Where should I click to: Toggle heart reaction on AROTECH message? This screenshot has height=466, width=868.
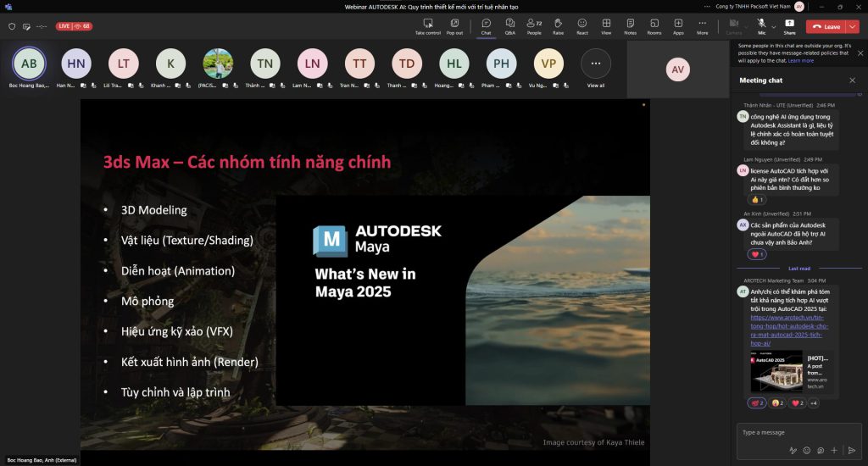click(798, 403)
